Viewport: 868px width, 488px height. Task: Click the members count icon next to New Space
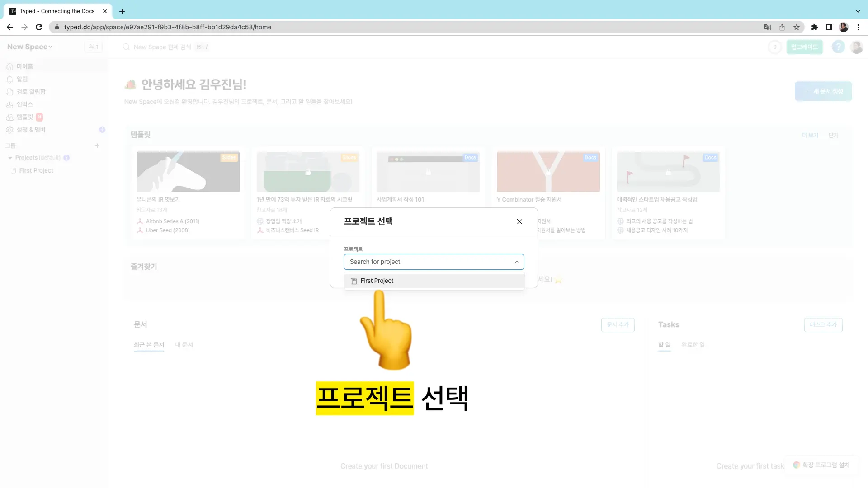(94, 47)
